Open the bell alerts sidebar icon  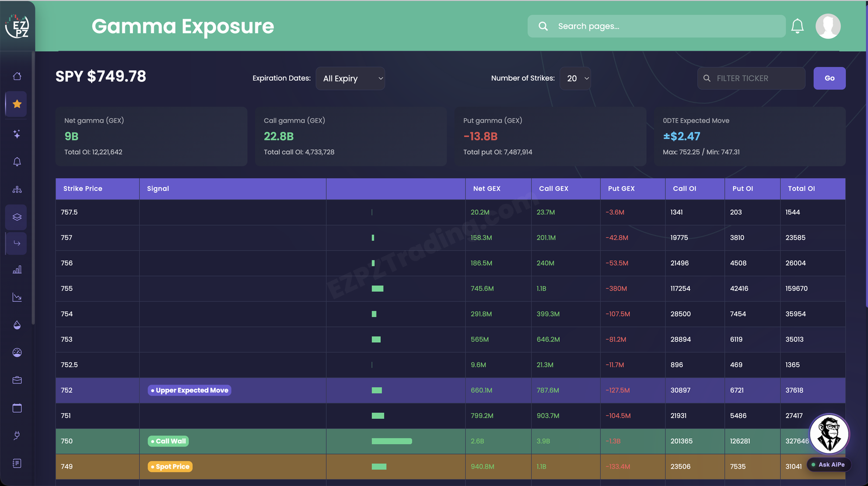pos(17,162)
